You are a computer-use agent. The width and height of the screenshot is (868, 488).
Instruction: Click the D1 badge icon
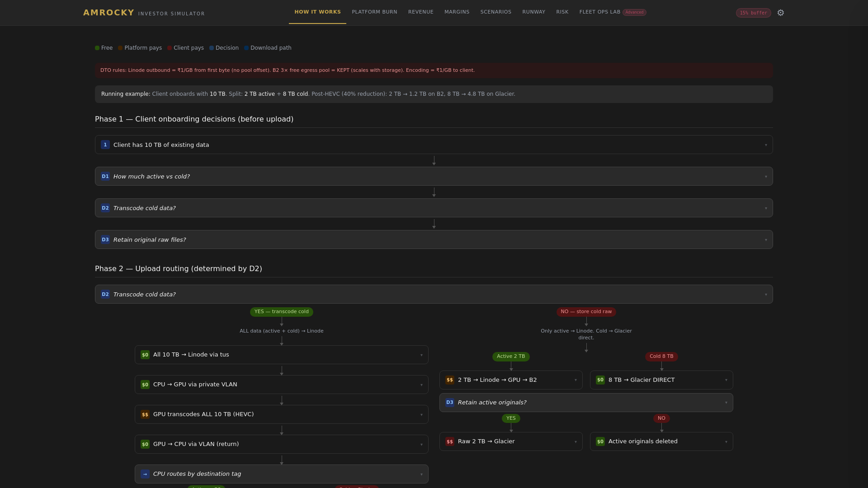(x=105, y=176)
